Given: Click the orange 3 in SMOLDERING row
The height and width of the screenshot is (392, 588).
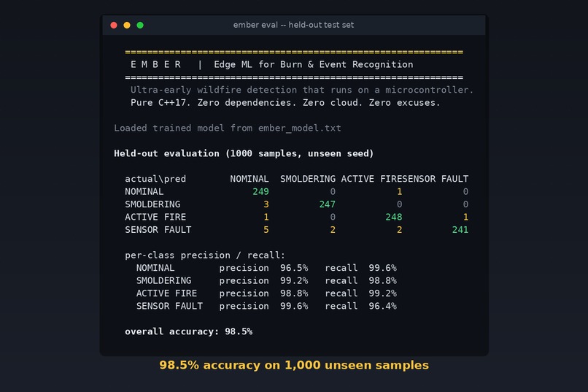Looking at the screenshot, I should coord(266,204).
